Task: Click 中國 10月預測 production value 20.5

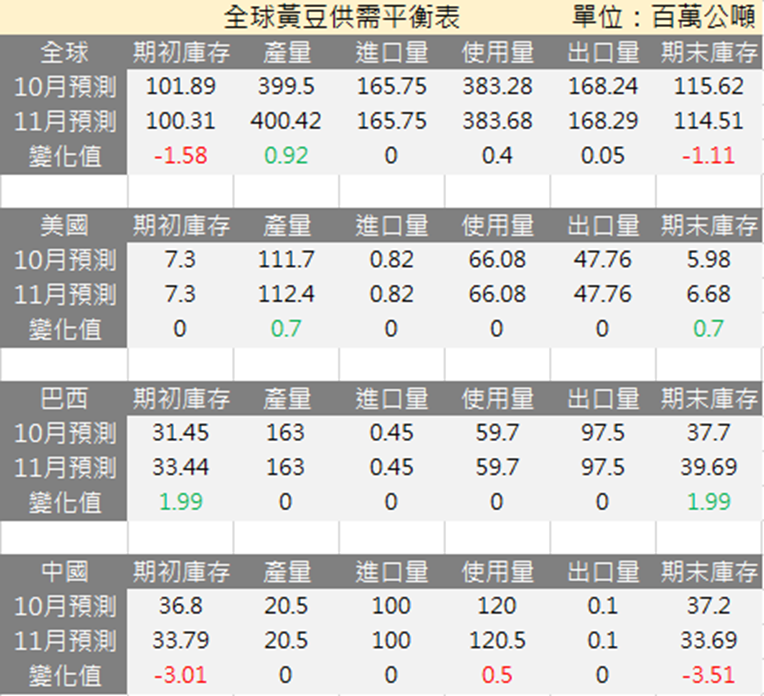Action: pos(286,606)
